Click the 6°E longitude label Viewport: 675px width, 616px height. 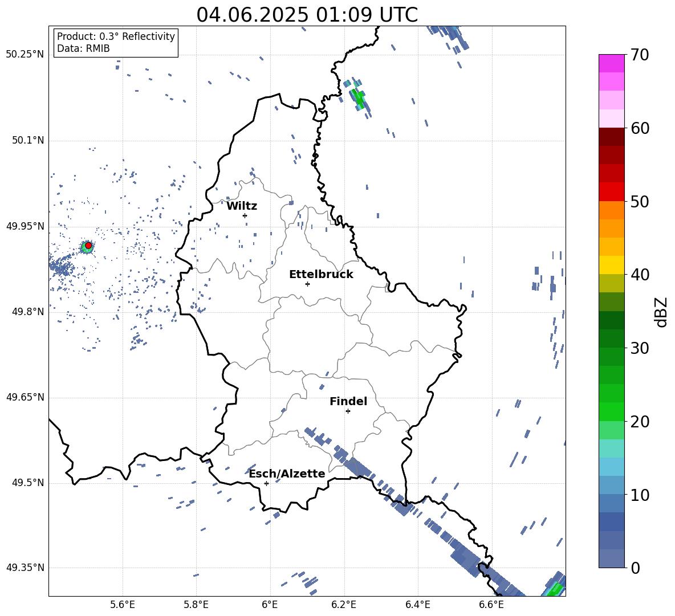(270, 605)
